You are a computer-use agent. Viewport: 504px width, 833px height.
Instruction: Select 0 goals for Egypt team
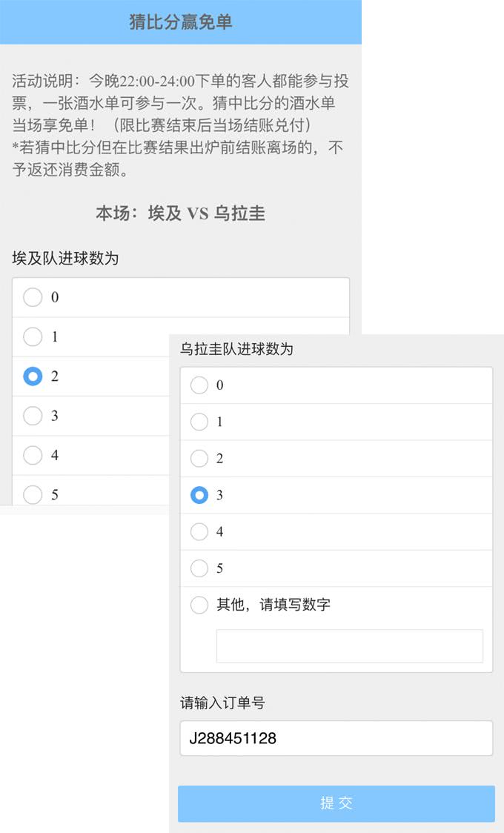(33, 297)
